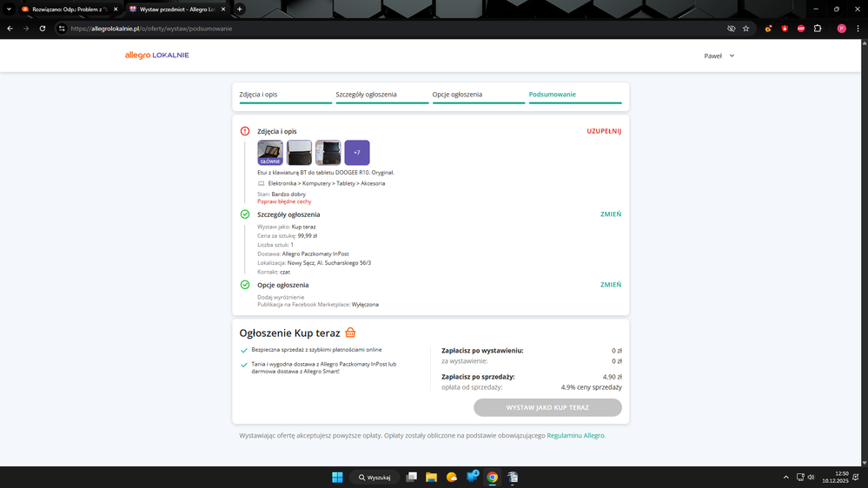Screen dimensions: 868x488
Task: Reload the page with the refresh icon
Action: click(x=43, y=29)
